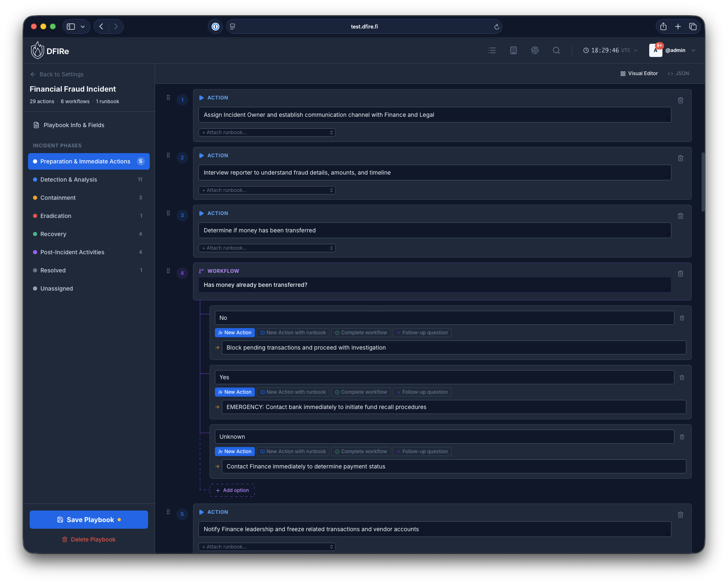
Task: Select Recovery phase
Action: [x=89, y=234]
